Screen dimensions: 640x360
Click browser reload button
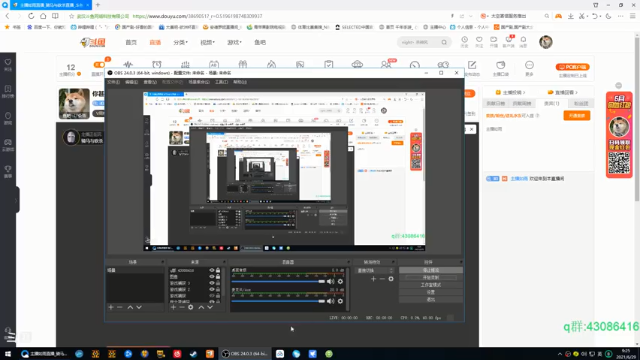(31, 16)
